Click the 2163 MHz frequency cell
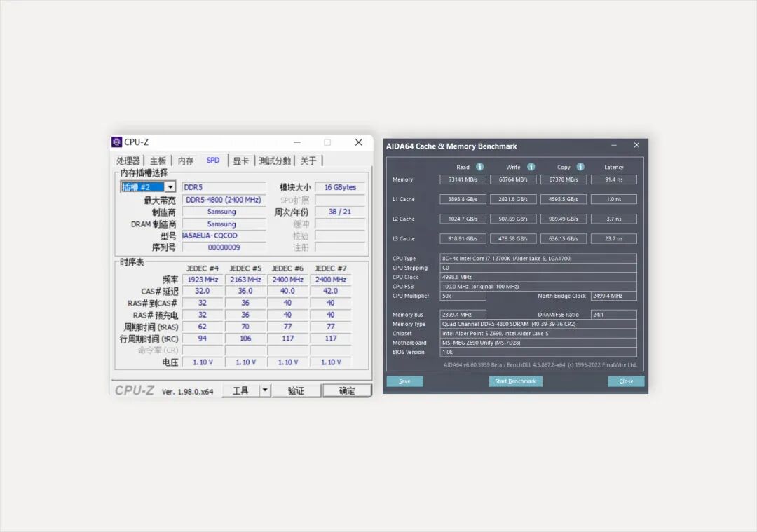The image size is (757, 532). (x=245, y=280)
